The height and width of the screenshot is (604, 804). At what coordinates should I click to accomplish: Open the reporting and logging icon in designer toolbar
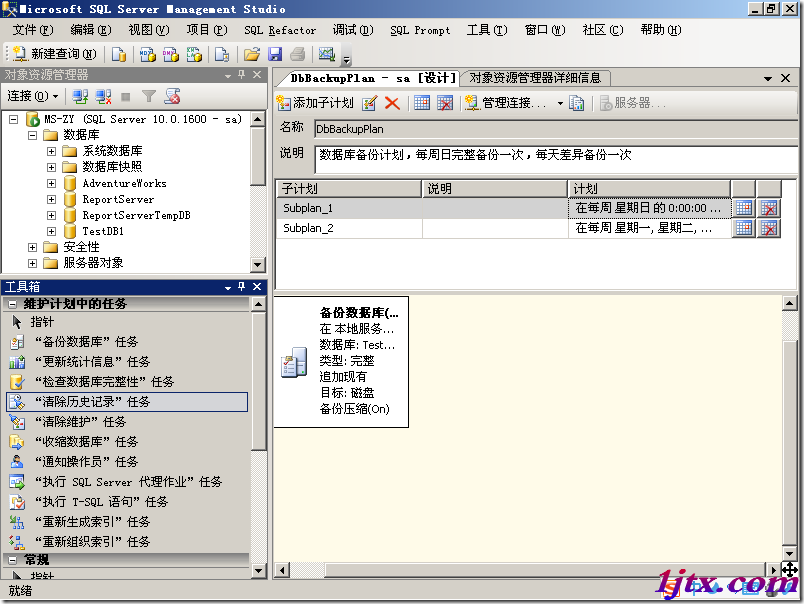click(x=576, y=103)
